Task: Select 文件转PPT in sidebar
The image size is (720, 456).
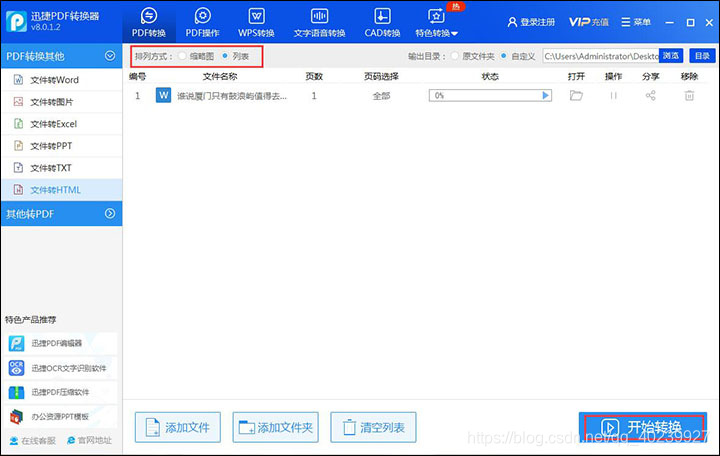Action: tap(62, 146)
